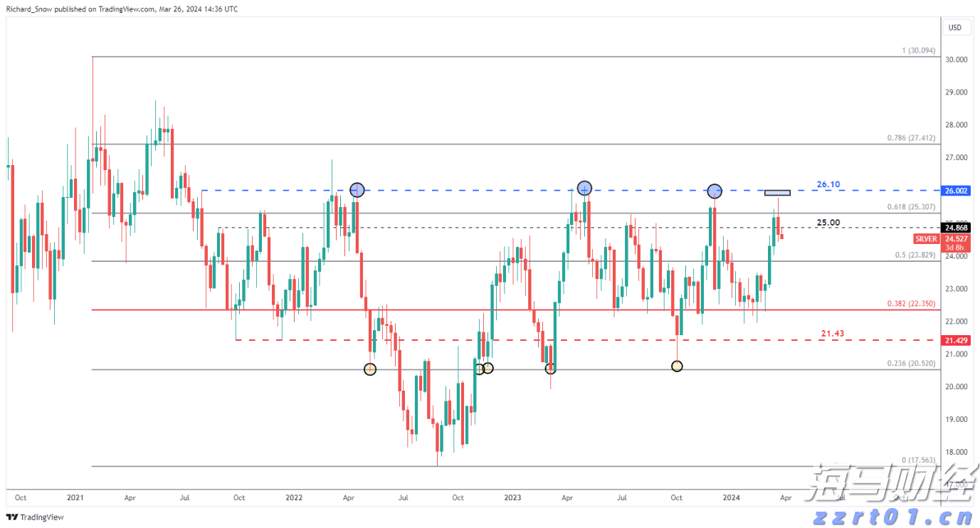Click the 3d 8h countdown tag
Screen dimensions: 980x528
coord(954,248)
